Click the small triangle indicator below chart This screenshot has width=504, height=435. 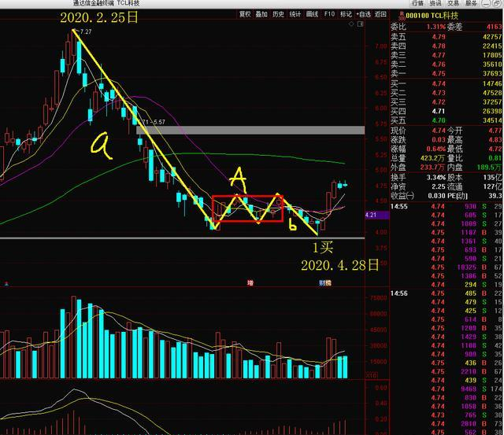(x=6, y=283)
